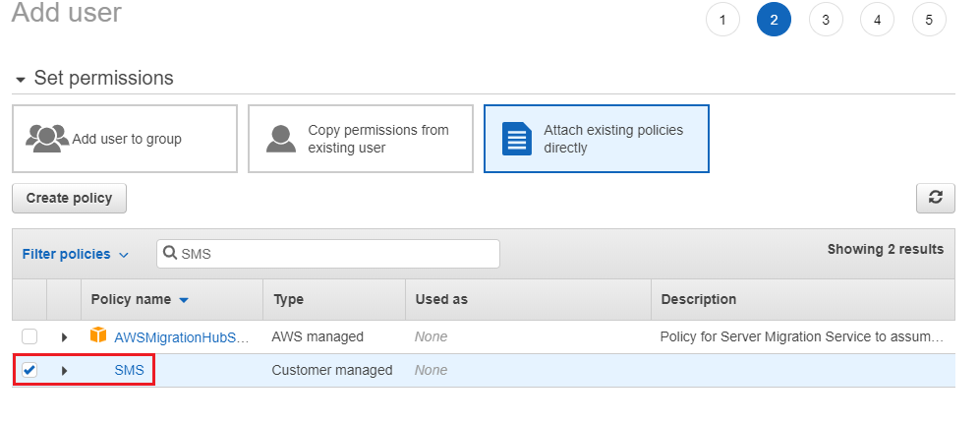The width and height of the screenshot is (980, 425).
Task: Expand the SMS policy row details
Action: tap(65, 370)
